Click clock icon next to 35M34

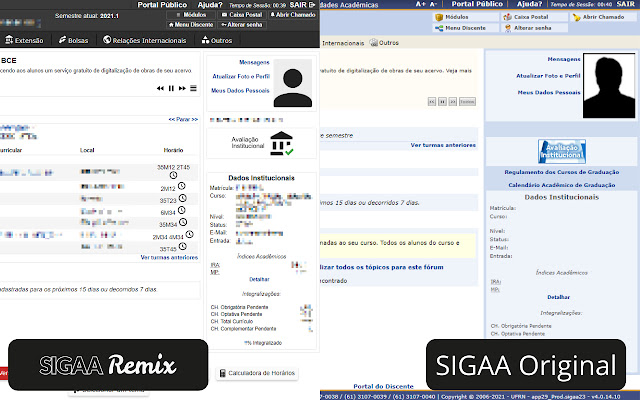[183, 222]
